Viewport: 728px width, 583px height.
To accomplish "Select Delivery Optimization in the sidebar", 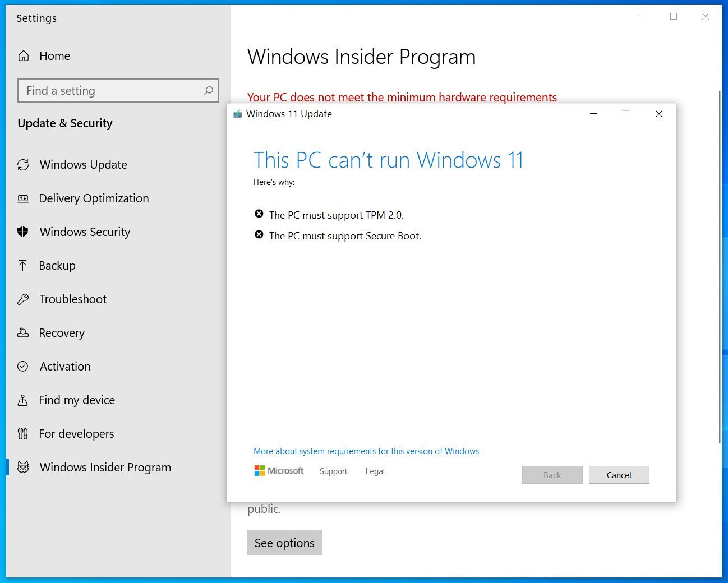I will pyautogui.click(x=94, y=198).
